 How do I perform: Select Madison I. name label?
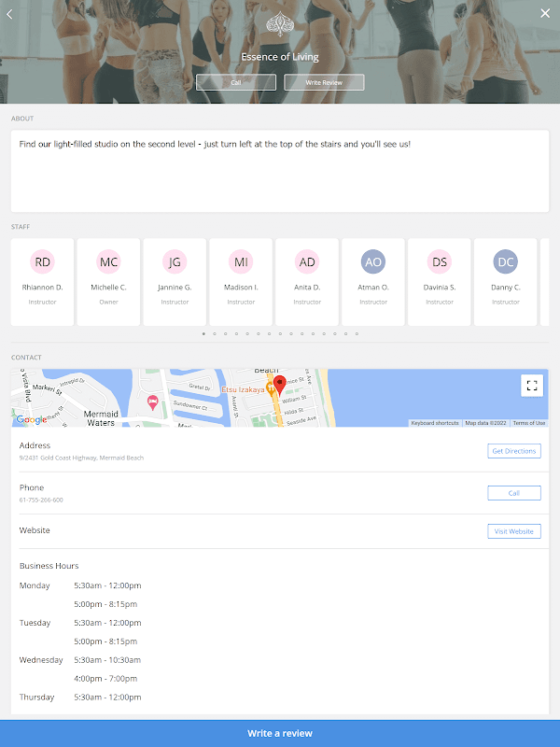click(x=241, y=288)
